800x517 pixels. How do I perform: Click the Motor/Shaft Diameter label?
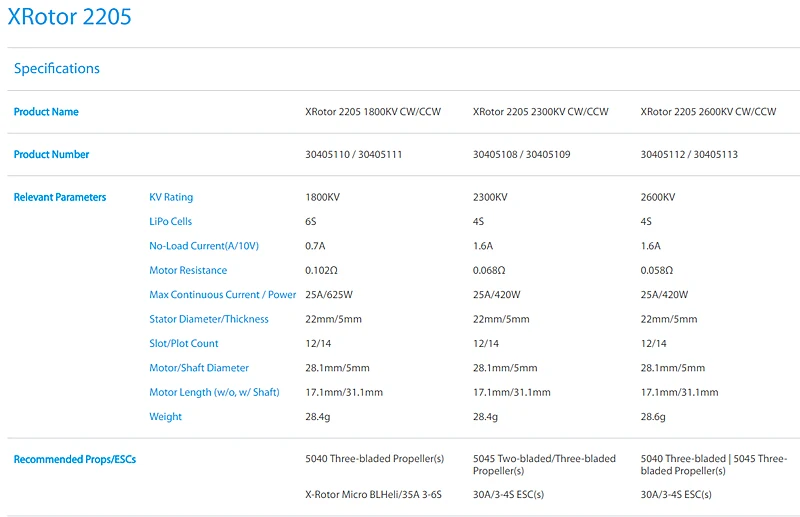tap(199, 368)
